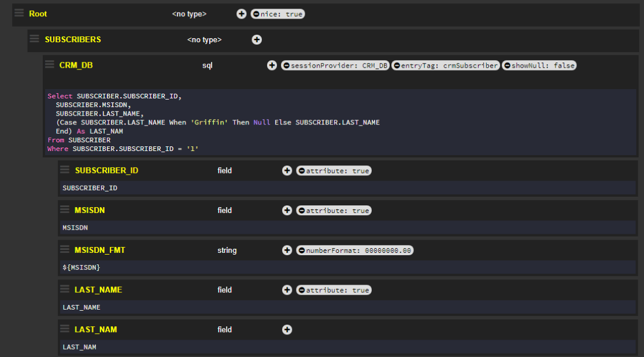Image resolution: width=644 pixels, height=357 pixels.
Task: Open the type selector of Root node
Action: [189, 14]
